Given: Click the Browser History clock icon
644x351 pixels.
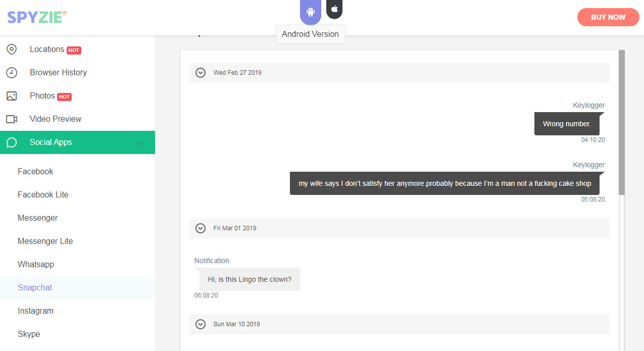Looking at the screenshot, I should (12, 73).
